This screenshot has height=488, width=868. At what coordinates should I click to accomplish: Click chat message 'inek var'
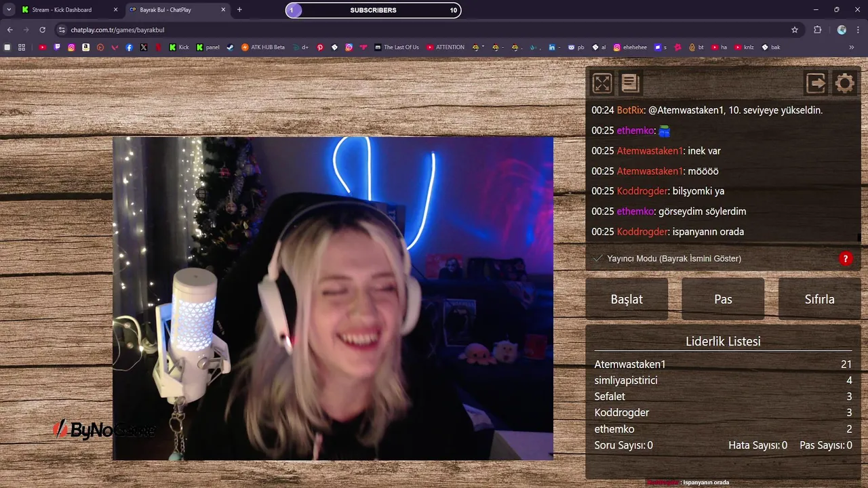(656, 150)
